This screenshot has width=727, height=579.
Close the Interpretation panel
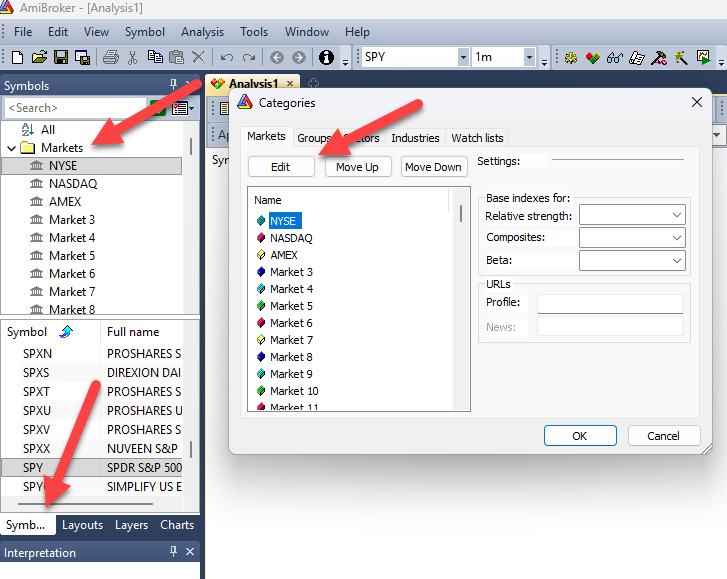(190, 551)
